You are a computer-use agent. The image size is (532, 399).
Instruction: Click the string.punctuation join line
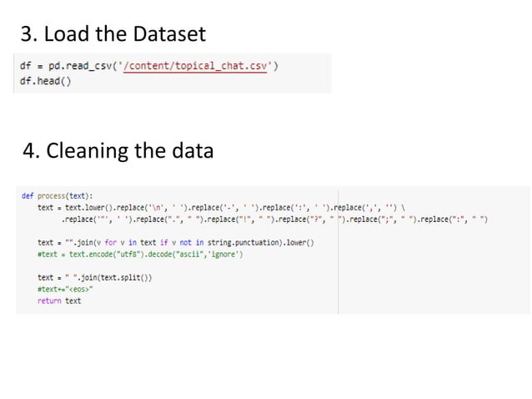(176, 242)
